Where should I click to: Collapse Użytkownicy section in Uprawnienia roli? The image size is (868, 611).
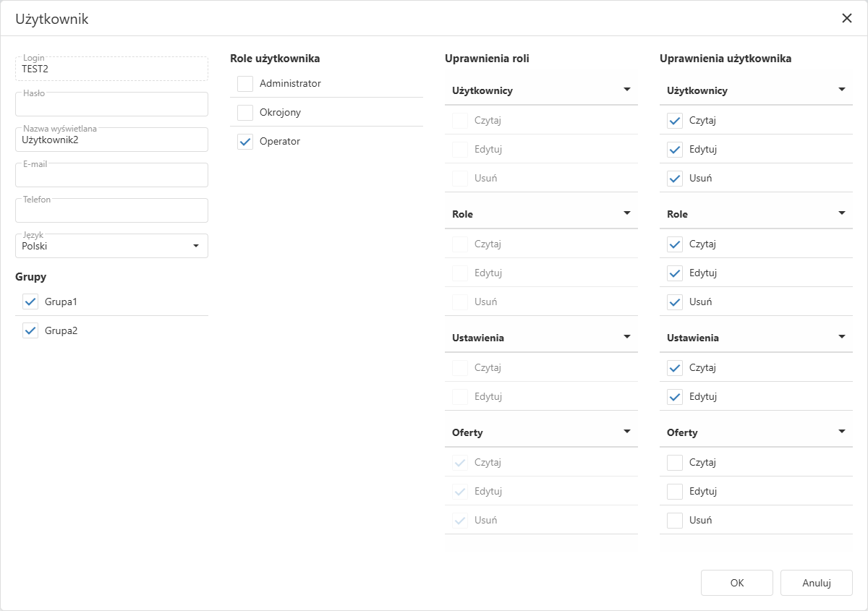[x=626, y=90]
